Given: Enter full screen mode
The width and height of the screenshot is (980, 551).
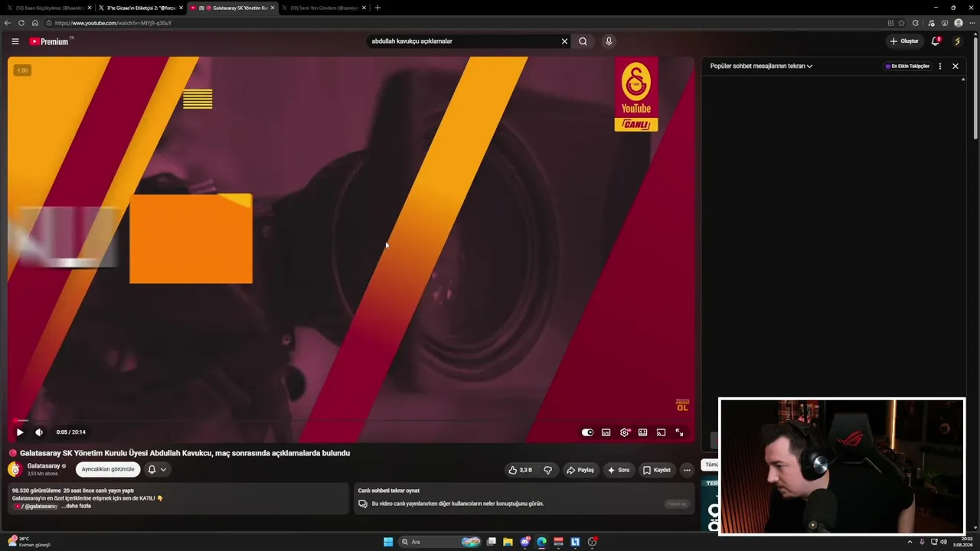Looking at the screenshot, I should tap(679, 432).
